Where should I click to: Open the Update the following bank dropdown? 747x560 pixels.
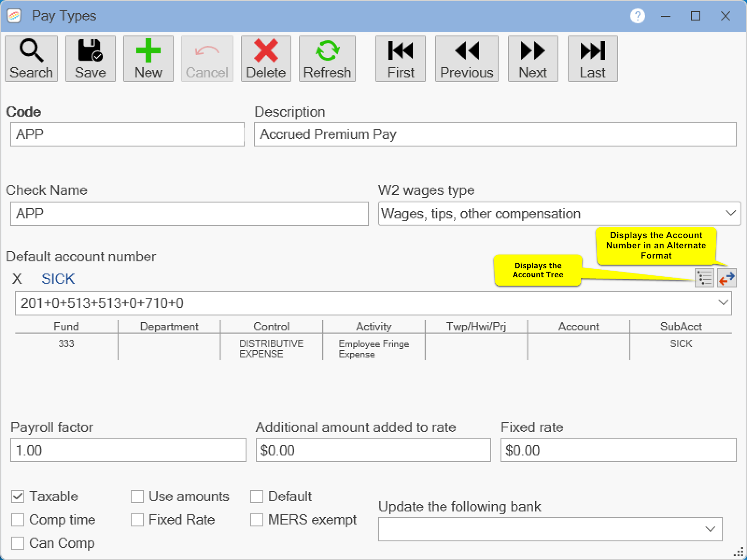pos(550,529)
